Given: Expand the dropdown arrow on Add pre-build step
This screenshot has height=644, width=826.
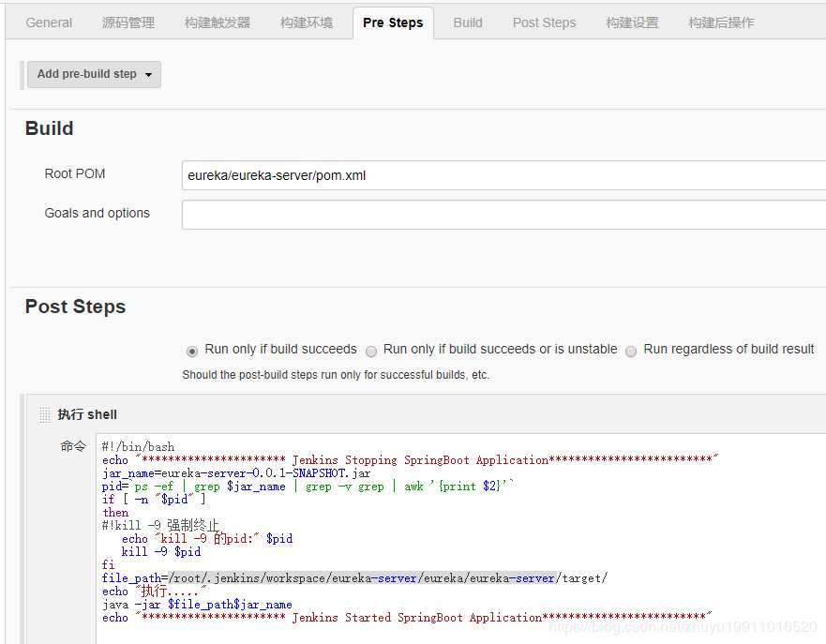Looking at the screenshot, I should click(x=147, y=74).
